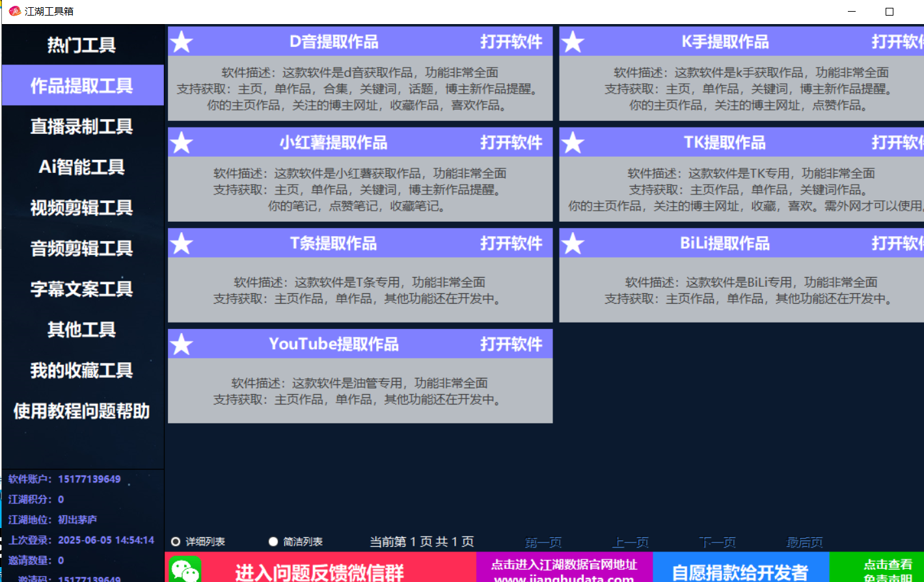Click the D音提取作品 title

tap(334, 42)
